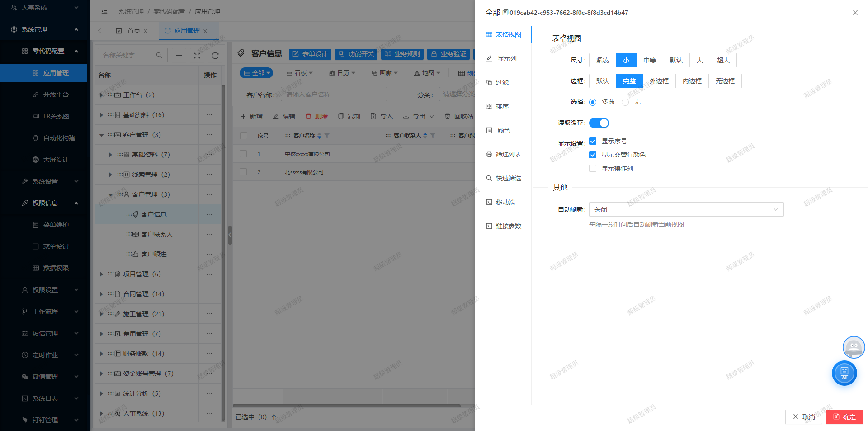Expand the 合同管理 (14) tree node
Viewport: 868px width, 431px height.
[x=101, y=294]
